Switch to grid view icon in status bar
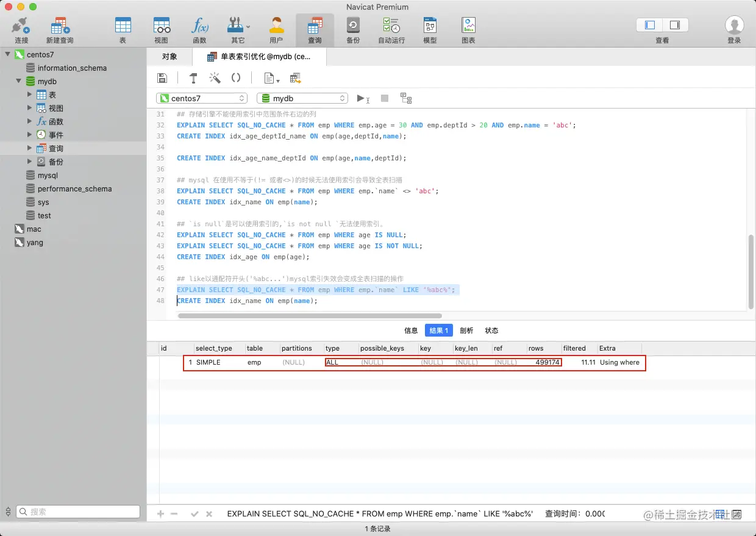This screenshot has width=756, height=536. click(x=720, y=514)
